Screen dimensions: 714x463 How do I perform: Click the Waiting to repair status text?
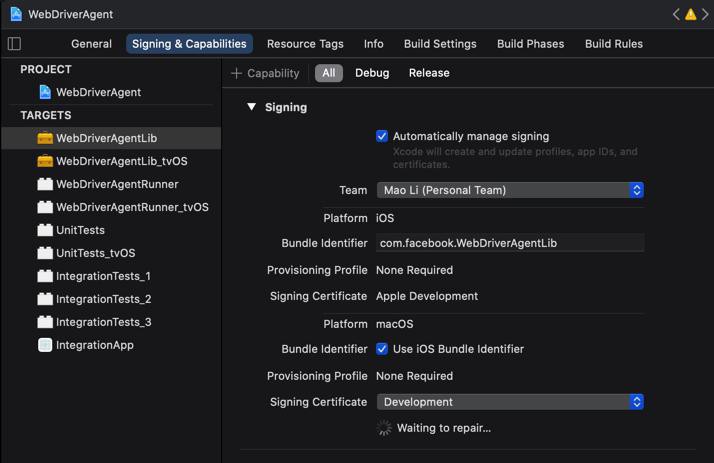[x=444, y=428]
